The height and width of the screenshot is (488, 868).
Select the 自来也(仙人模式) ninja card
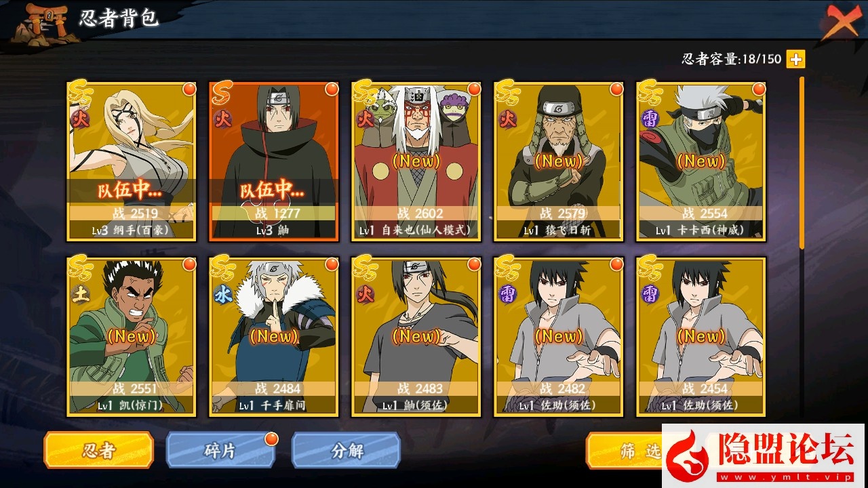(x=416, y=161)
